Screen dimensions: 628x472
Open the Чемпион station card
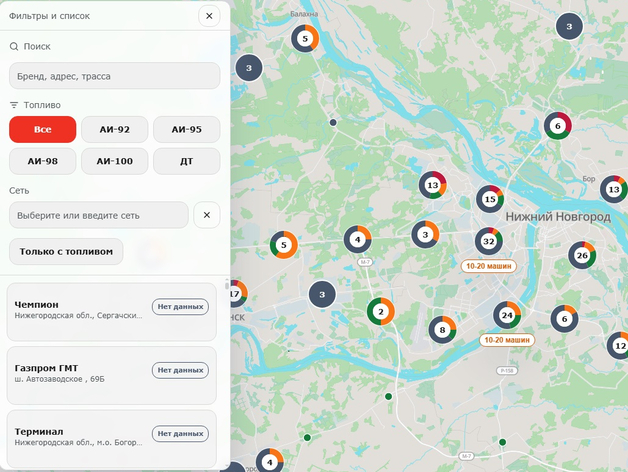click(112, 312)
